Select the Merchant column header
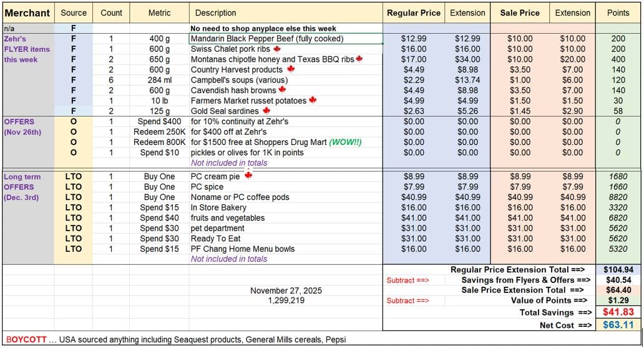Viewport: 644px width, 348px height. pos(27,12)
